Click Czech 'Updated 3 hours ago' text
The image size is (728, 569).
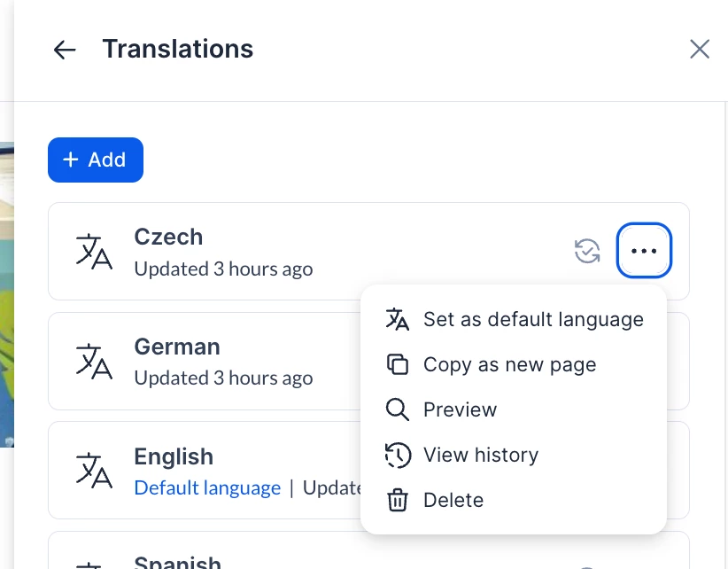223,269
